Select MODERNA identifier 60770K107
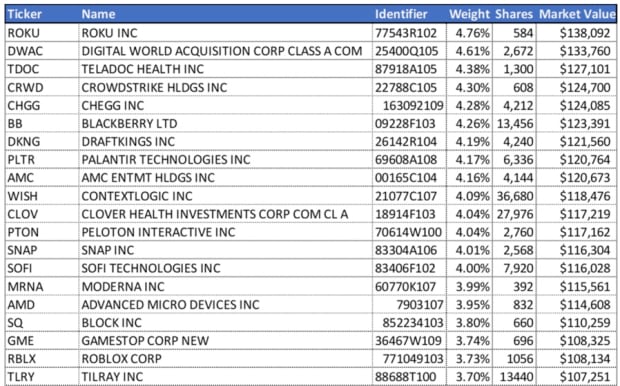 click(x=409, y=287)
